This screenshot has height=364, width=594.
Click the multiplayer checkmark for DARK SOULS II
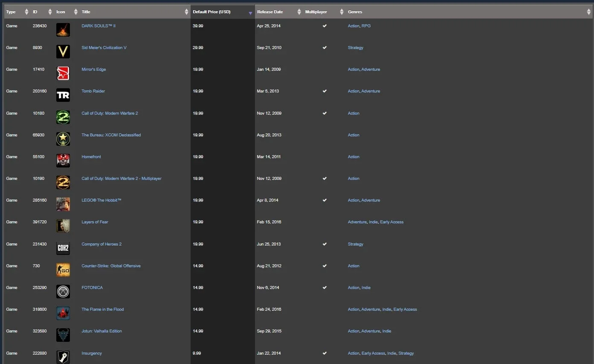325,26
